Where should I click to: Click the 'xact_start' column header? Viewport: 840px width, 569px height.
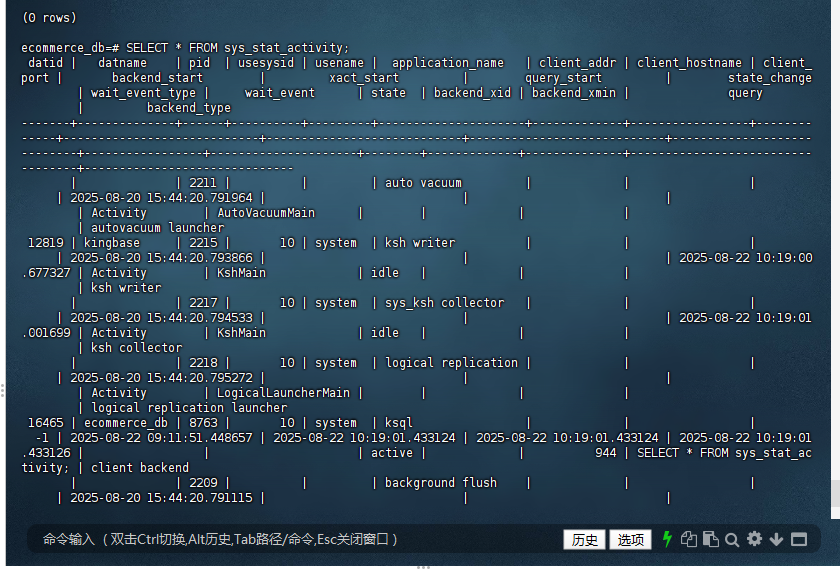[364, 78]
